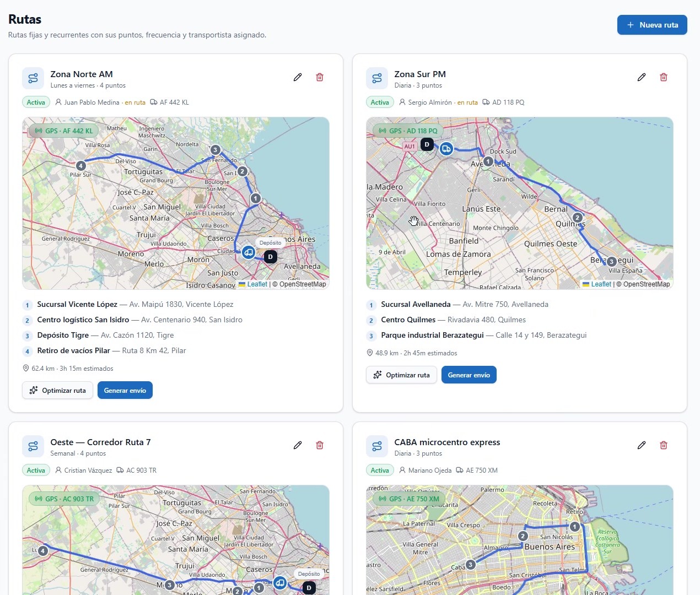Select stop 4 marker on Zona Norte AM map
Image resolution: width=700 pixels, height=595 pixels.
(81, 165)
